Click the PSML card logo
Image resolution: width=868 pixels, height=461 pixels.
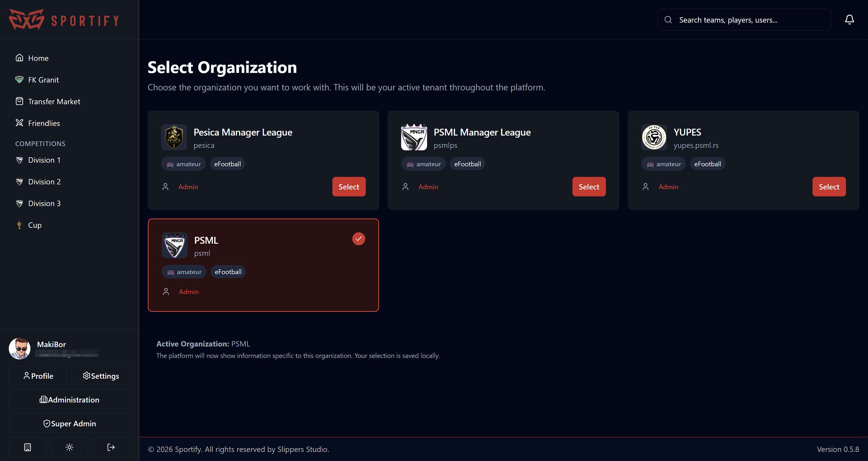[x=175, y=245]
